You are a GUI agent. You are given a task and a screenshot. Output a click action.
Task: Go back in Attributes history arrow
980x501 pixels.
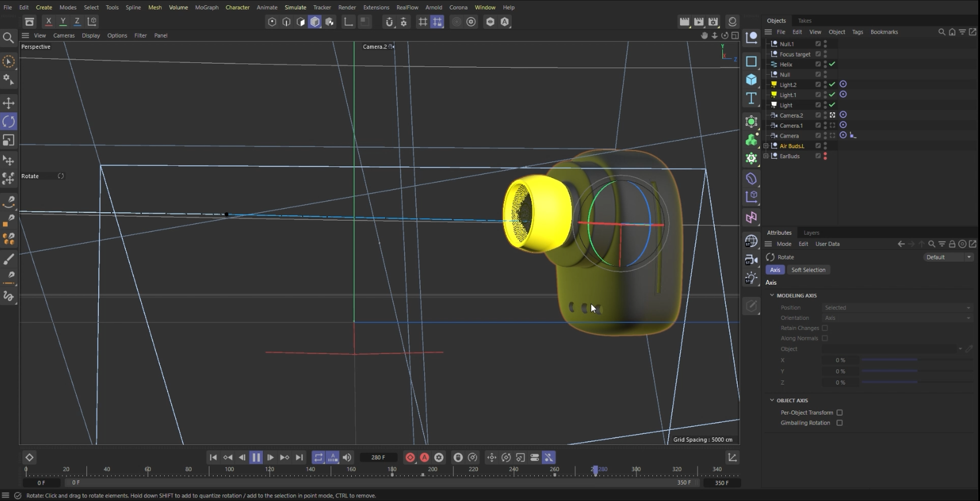(x=901, y=244)
